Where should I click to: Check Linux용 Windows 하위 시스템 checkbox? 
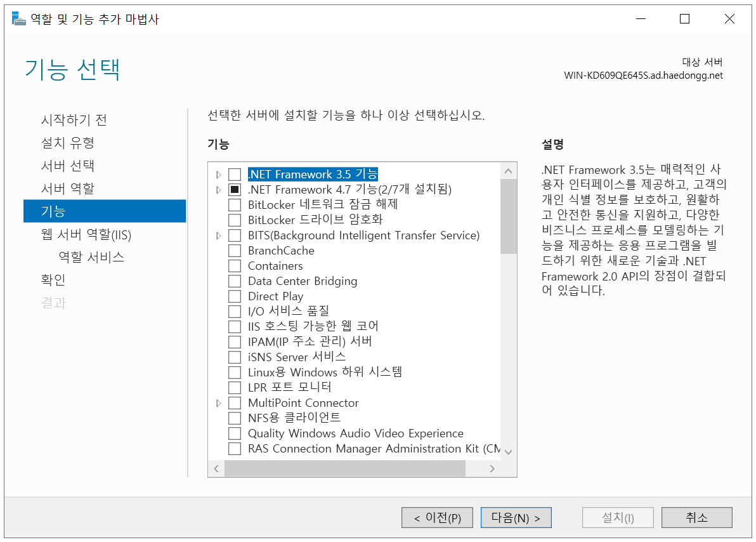click(x=234, y=373)
